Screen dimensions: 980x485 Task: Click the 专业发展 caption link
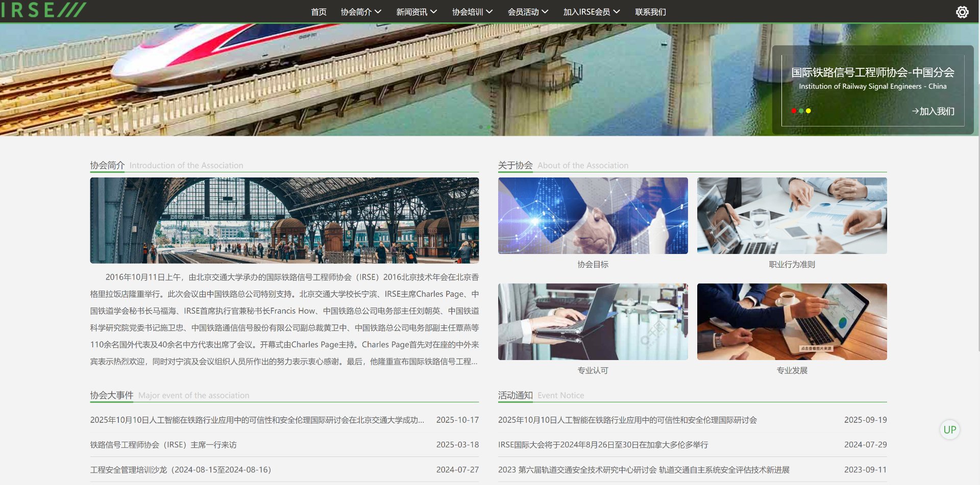pyautogui.click(x=792, y=370)
